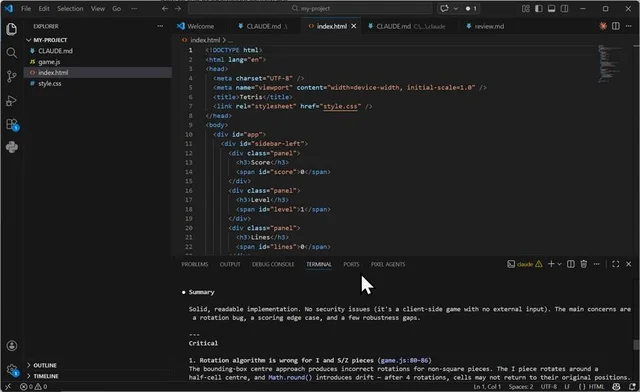Switch to the PROBLEMS panel tab
640x392 pixels.
click(x=195, y=264)
